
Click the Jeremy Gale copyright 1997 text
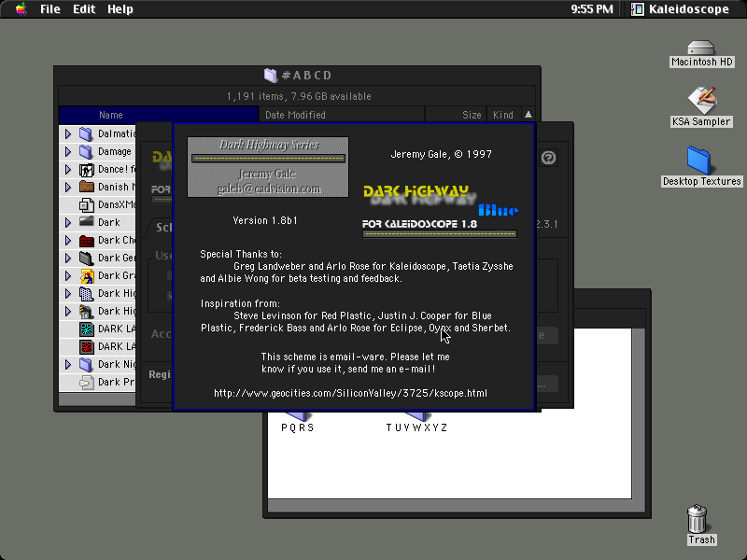441,154
